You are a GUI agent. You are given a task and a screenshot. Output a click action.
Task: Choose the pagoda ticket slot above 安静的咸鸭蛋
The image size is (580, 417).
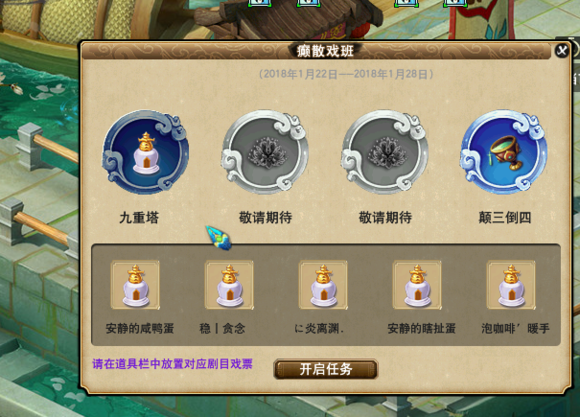[135, 285]
